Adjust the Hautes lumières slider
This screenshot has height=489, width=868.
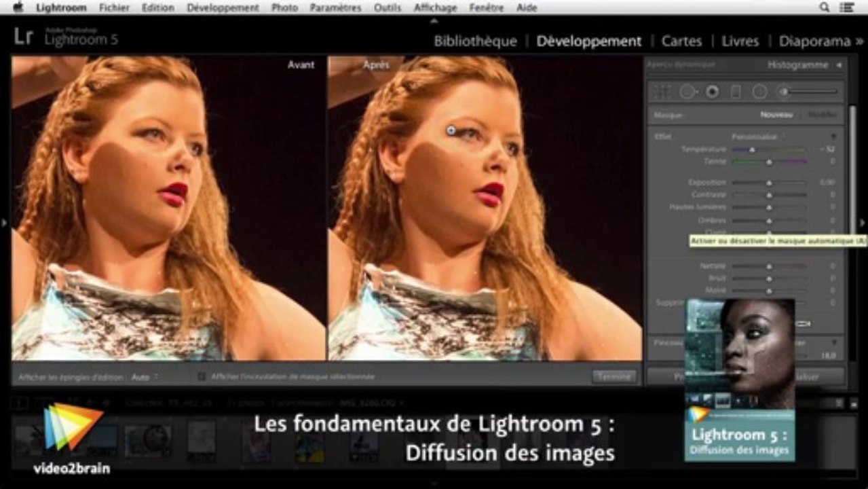click(769, 207)
